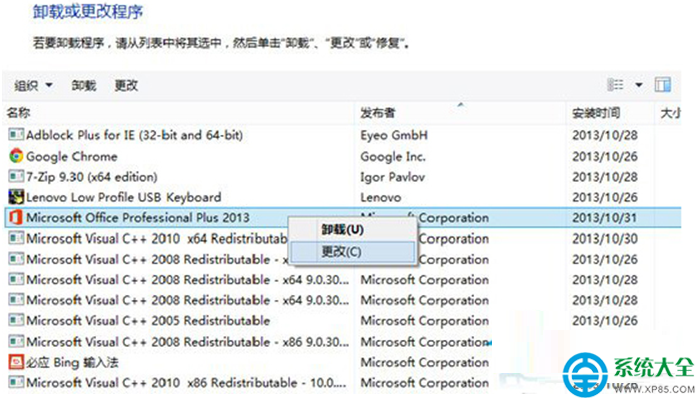The width and height of the screenshot is (697, 400).
Task: Click the 'Lenovo' publisher cell
Action: [381, 197]
